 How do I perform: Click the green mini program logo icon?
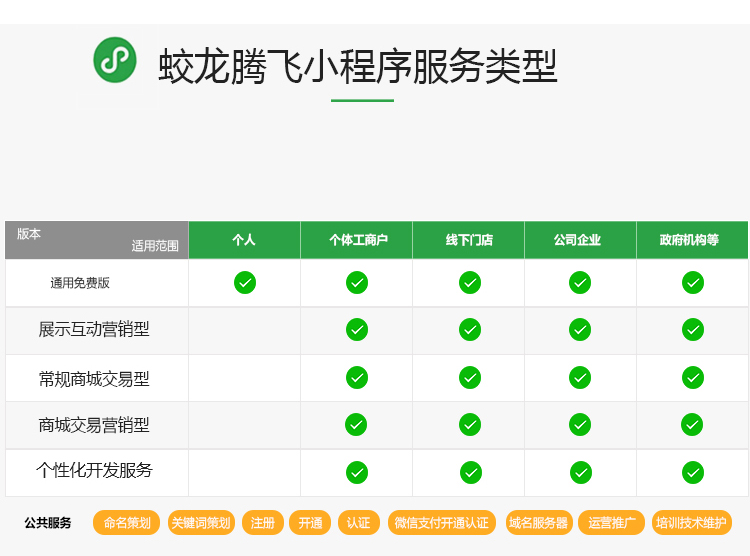tap(115, 60)
